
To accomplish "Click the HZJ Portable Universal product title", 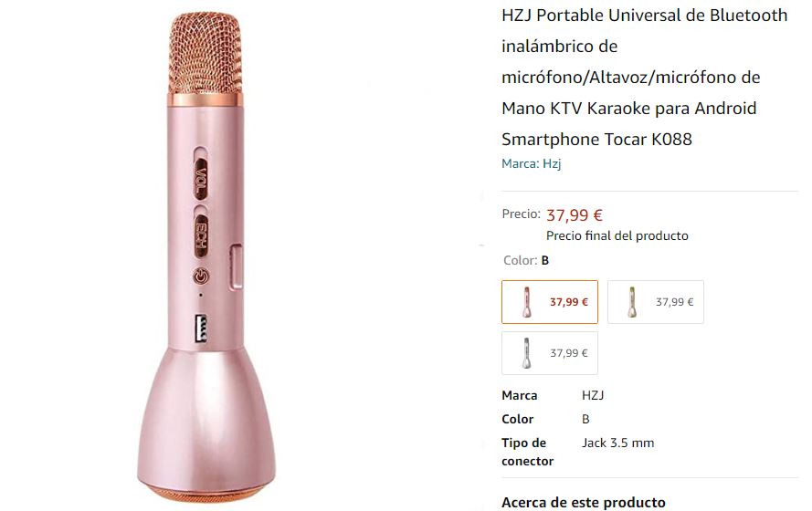I will (x=644, y=78).
